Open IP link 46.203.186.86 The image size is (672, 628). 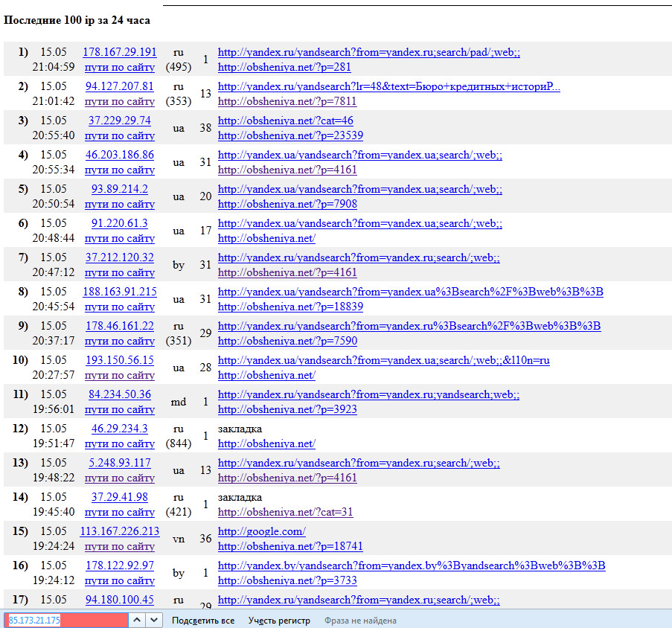[x=120, y=155]
